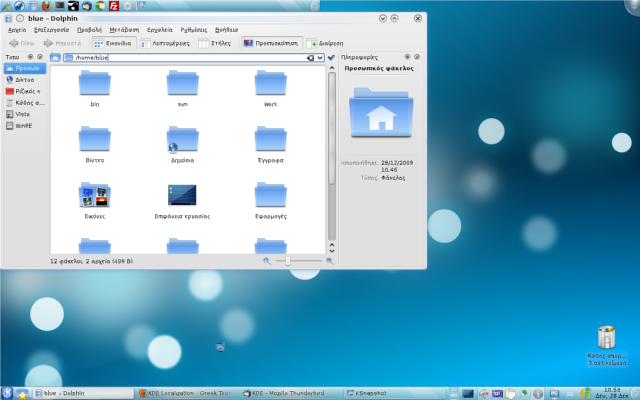
Task: Detach the Places panel (float button)
Action: click(30, 57)
